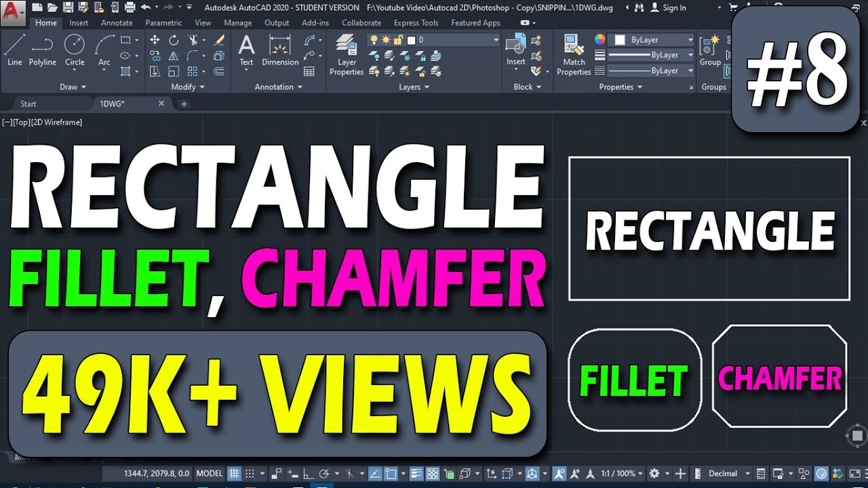This screenshot has height=488, width=868.
Task: Click the Dimension tool
Action: [280, 50]
